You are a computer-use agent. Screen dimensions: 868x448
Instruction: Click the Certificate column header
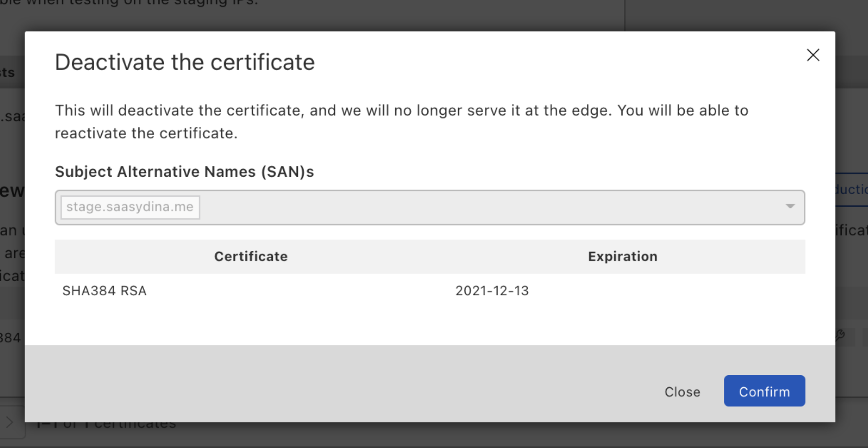coord(251,257)
